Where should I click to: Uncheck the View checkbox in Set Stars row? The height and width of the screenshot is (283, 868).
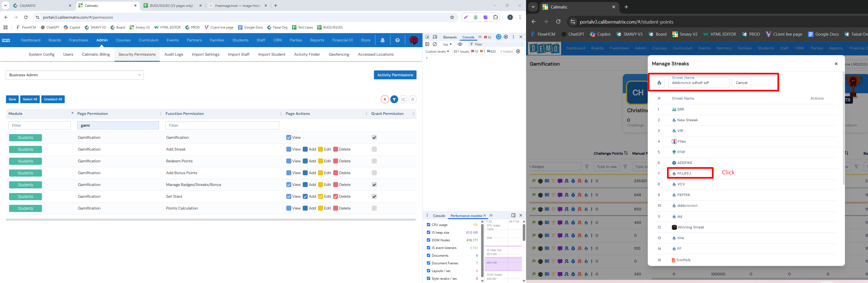[x=289, y=197]
